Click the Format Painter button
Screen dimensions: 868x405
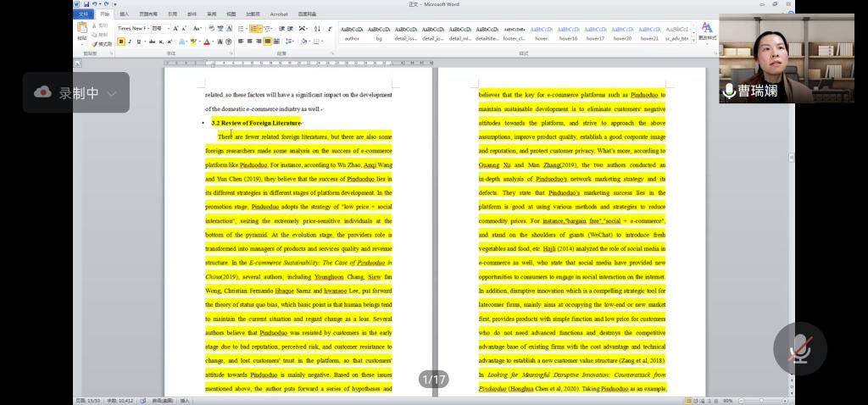pos(103,44)
